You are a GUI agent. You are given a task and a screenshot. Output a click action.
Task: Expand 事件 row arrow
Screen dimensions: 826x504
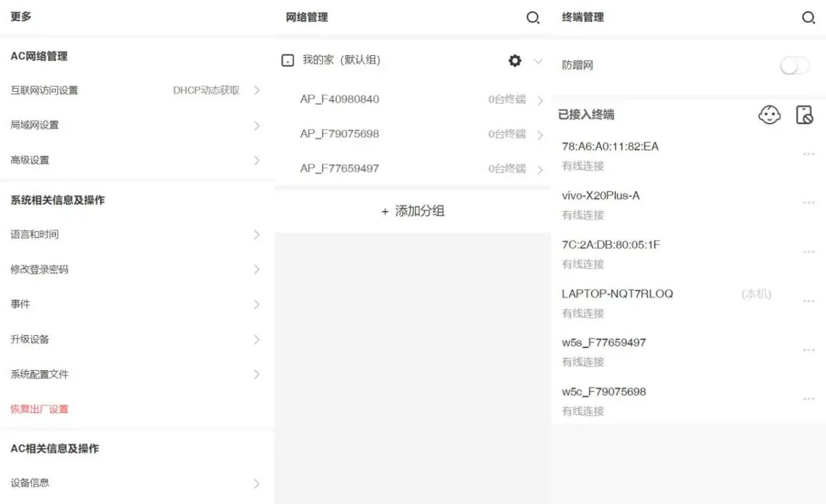point(256,304)
